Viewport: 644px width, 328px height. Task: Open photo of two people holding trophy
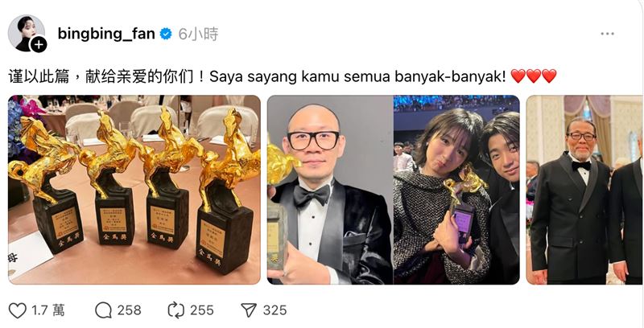[x=456, y=190]
